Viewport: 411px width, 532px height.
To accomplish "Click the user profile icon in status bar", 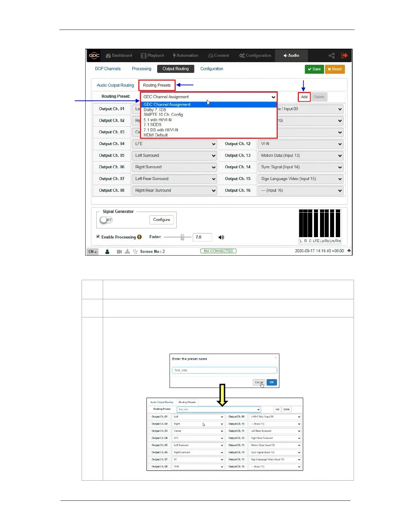I will tap(107, 252).
